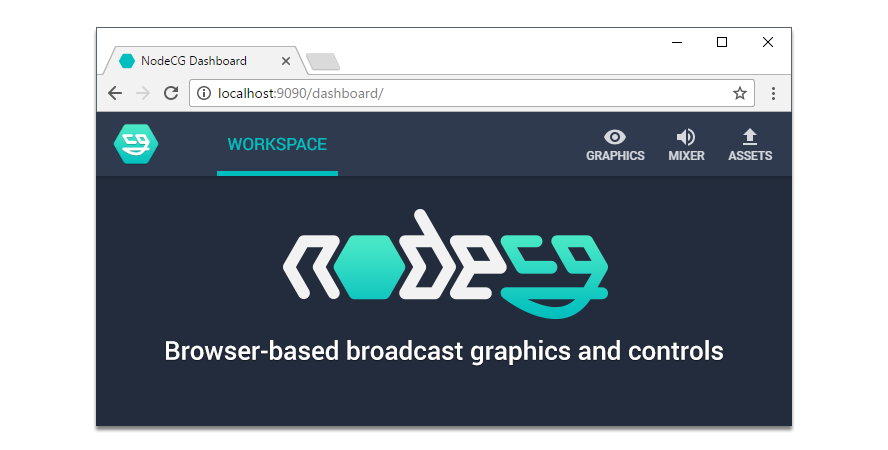Click the address bar showing localhost:9090/dashboard/
Viewport: 888px width, 450px height.
pos(472,93)
